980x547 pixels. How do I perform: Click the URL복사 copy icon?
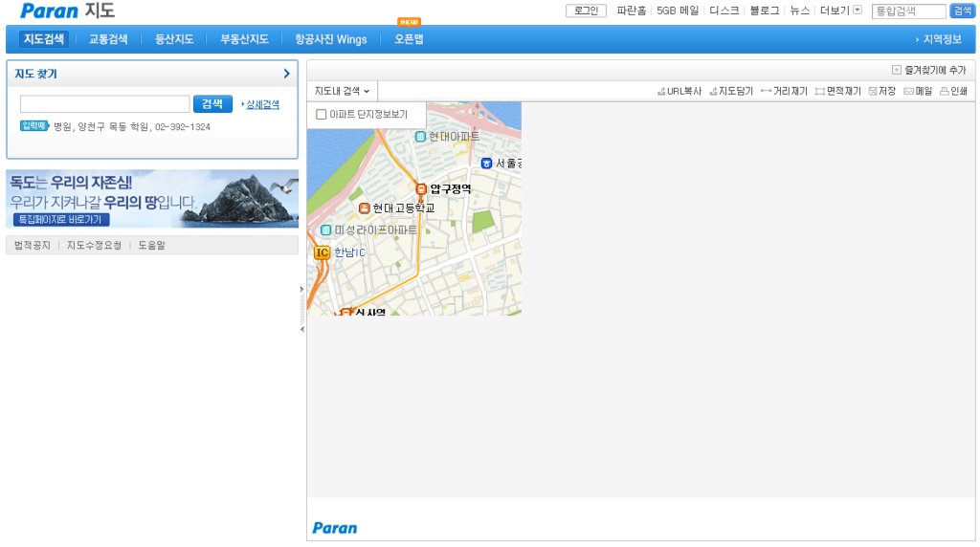coord(661,91)
